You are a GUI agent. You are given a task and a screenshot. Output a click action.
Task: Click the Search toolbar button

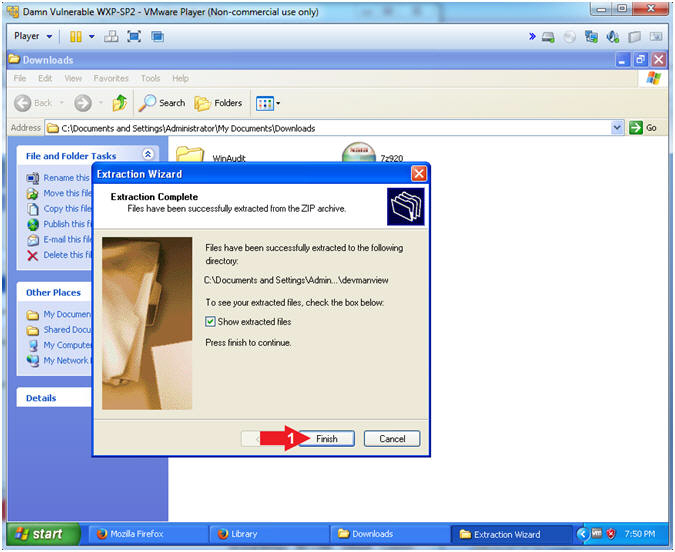[x=162, y=103]
